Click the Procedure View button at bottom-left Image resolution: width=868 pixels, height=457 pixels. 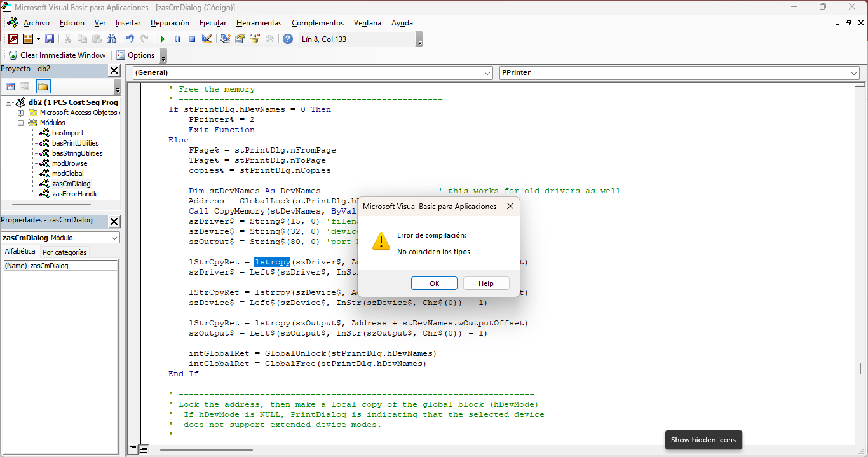[x=133, y=449]
